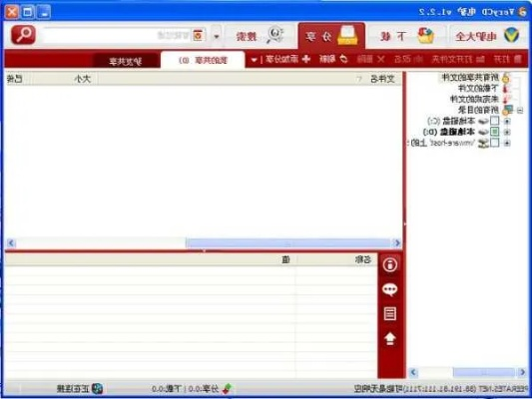Click the 已传 column header
The width and height of the screenshot is (532, 399).
17,79
